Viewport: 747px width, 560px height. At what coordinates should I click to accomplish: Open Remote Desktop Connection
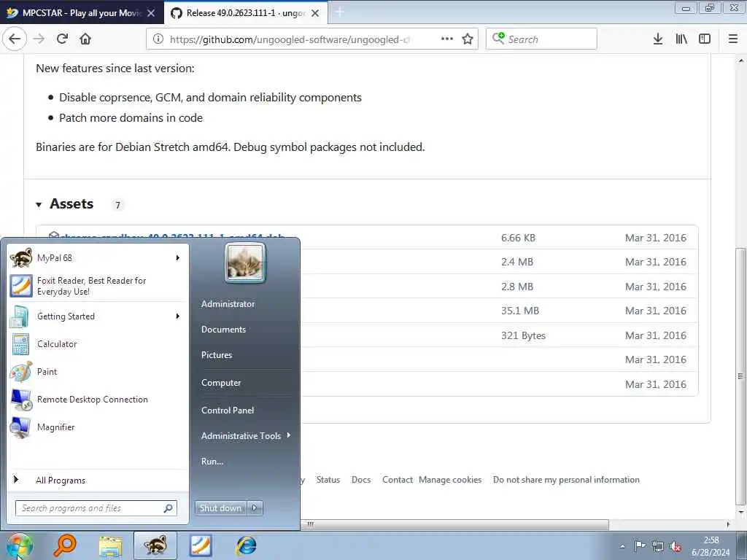pos(98,400)
